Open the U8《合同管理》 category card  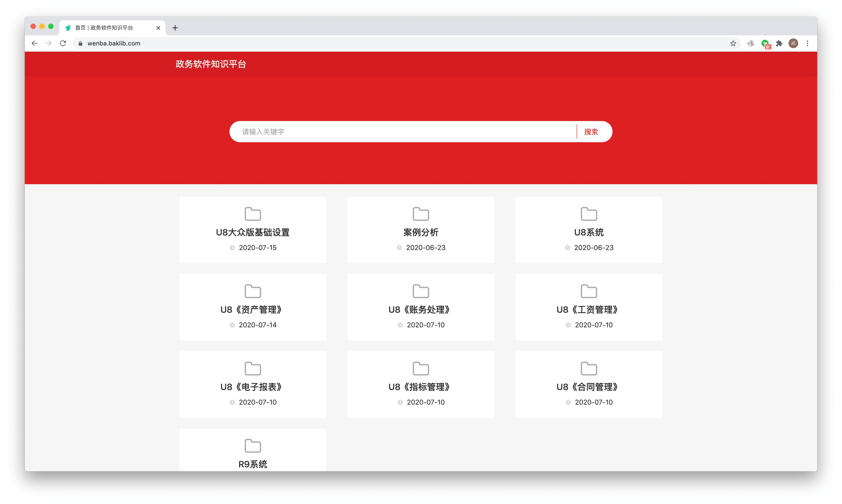[x=588, y=385]
